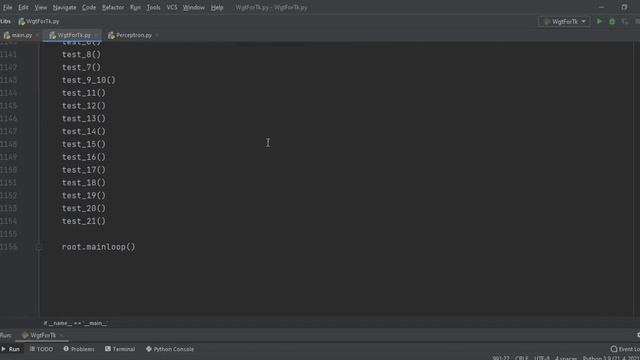
Task: Place cursor on test_12() line
Action: click(84, 106)
